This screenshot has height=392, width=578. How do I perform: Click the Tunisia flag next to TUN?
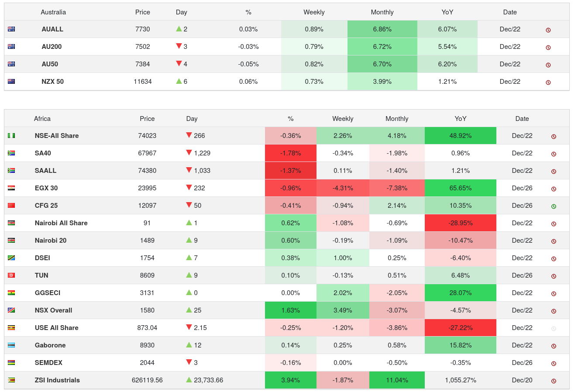(11, 275)
